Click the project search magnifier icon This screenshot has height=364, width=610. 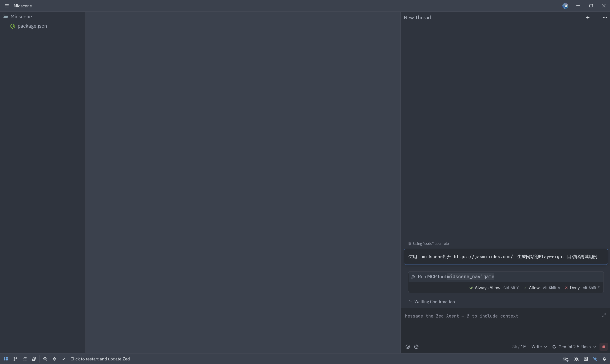(x=45, y=359)
